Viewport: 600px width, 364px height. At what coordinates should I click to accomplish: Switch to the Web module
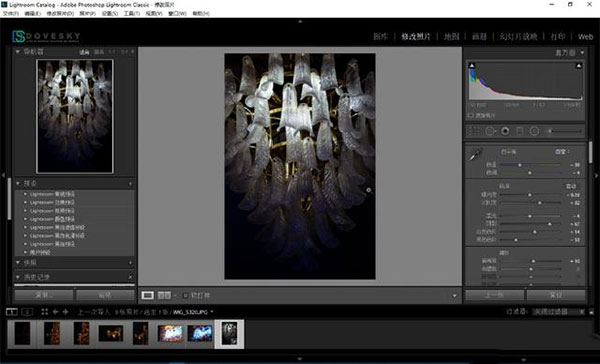[585, 37]
